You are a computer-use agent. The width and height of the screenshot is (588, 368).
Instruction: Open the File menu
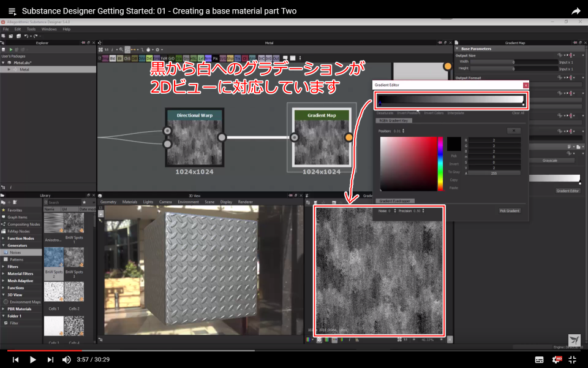tap(6, 29)
